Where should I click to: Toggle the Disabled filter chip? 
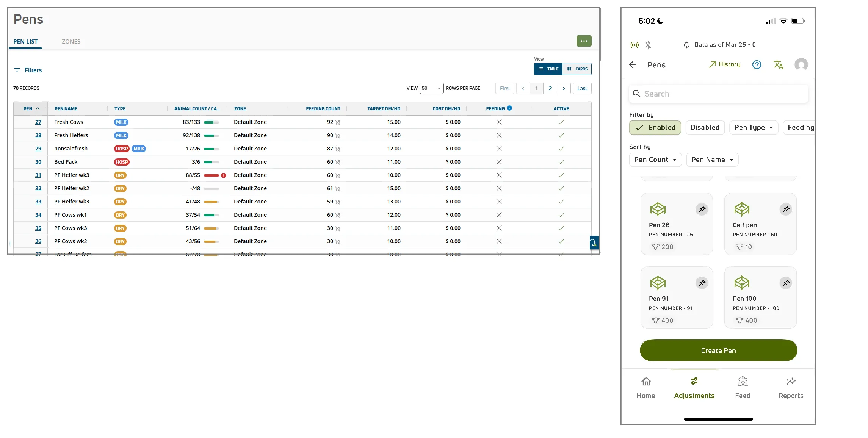pyautogui.click(x=705, y=128)
